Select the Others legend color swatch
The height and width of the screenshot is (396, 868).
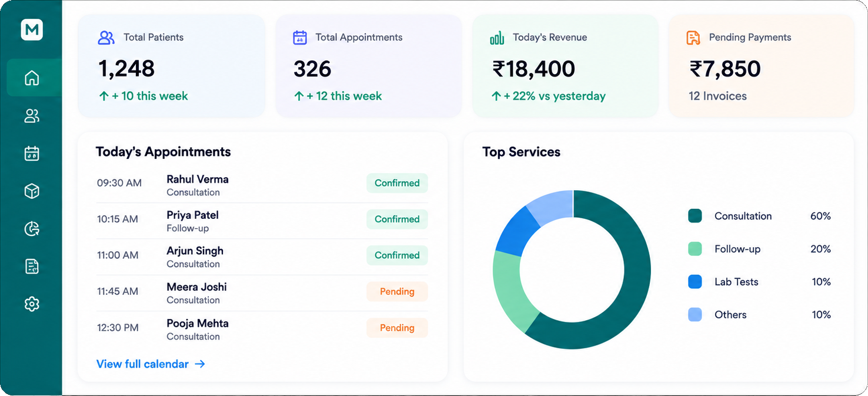(x=695, y=315)
